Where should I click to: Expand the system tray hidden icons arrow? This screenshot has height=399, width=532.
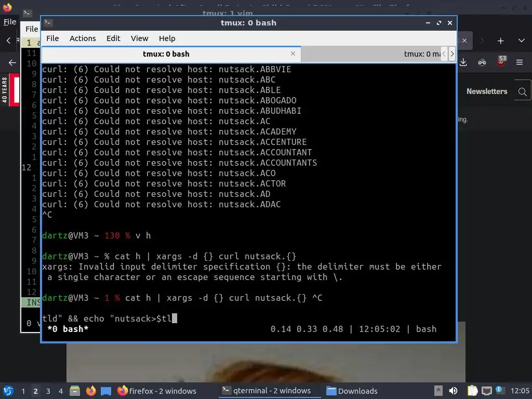pos(438,391)
